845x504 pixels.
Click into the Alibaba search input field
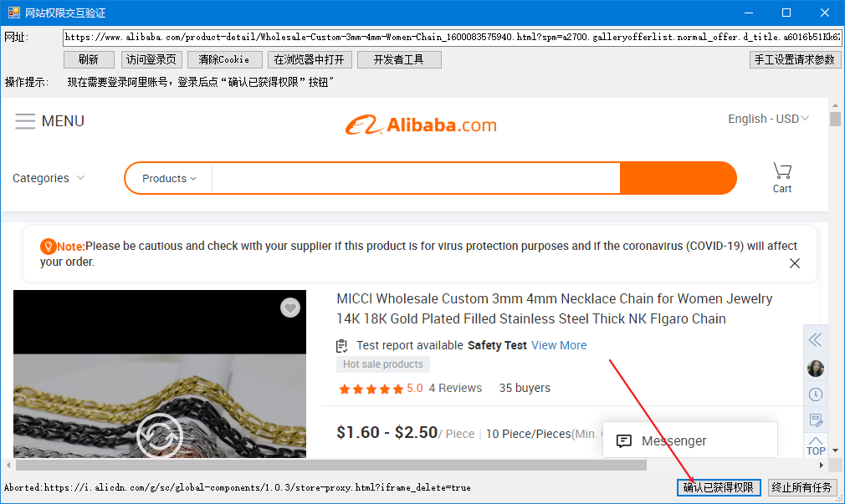click(x=416, y=178)
